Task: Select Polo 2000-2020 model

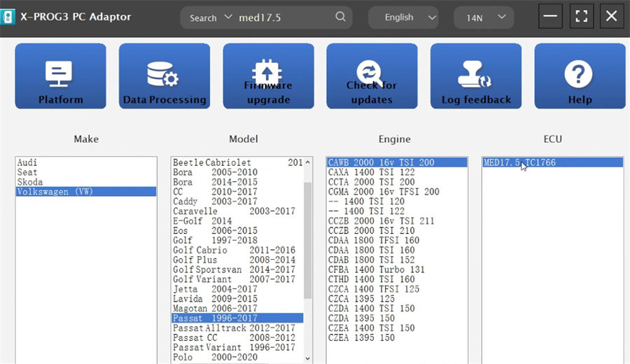Action: (237, 357)
